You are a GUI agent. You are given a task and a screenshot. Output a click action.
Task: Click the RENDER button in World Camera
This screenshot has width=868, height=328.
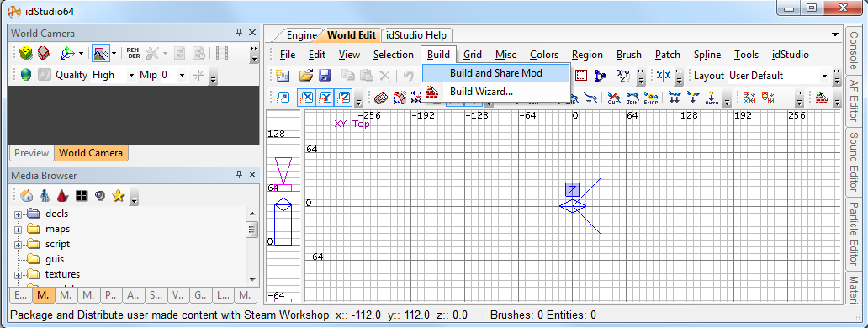tap(133, 53)
